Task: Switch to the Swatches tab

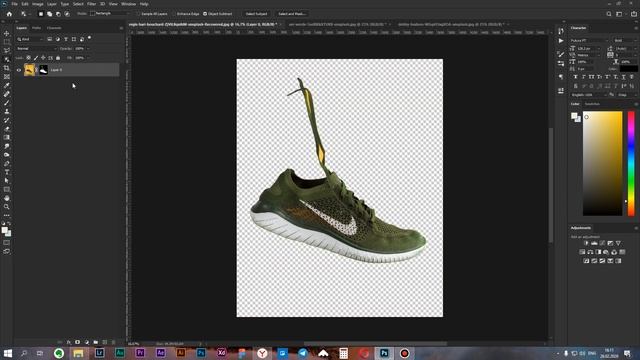Action: point(592,104)
